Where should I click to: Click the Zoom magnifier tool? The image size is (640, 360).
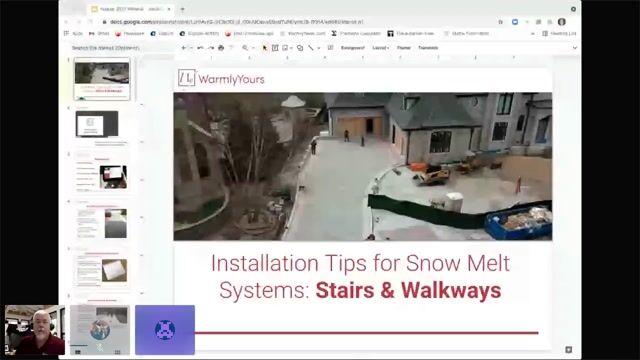click(245, 48)
